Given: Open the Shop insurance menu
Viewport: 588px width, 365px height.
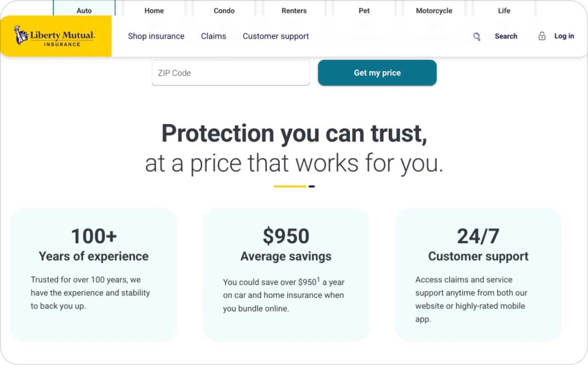Looking at the screenshot, I should coord(156,36).
